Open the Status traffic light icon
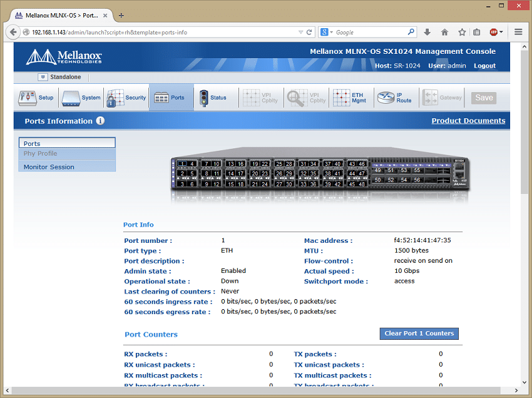 coord(203,98)
